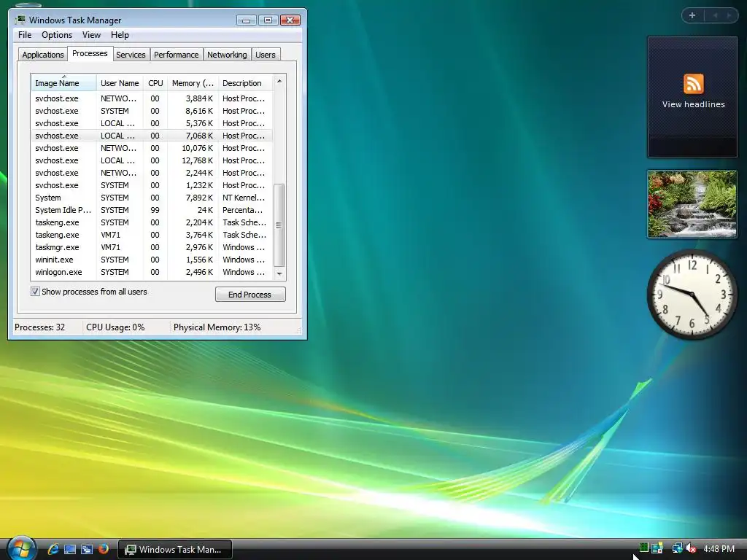The image size is (747, 560).
Task: Open the Options menu
Action: [57, 35]
